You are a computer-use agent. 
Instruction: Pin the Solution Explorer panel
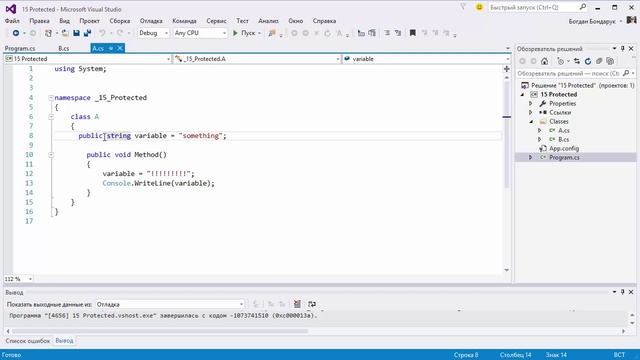click(x=623, y=49)
